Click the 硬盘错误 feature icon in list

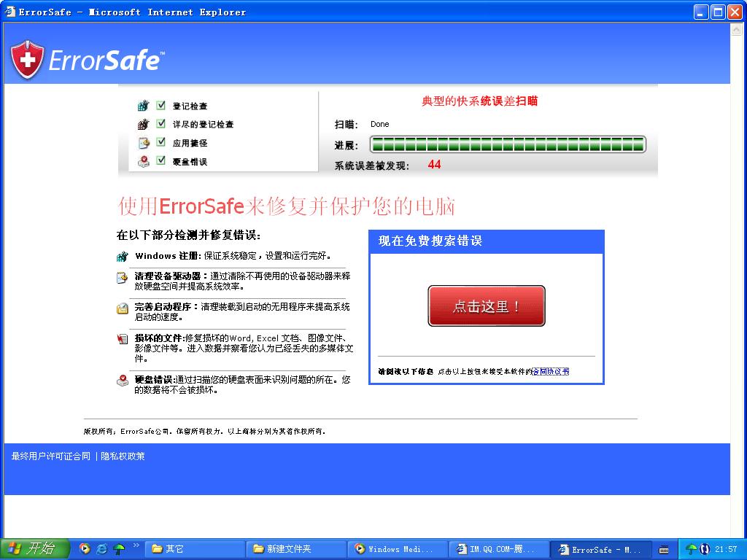click(123, 380)
